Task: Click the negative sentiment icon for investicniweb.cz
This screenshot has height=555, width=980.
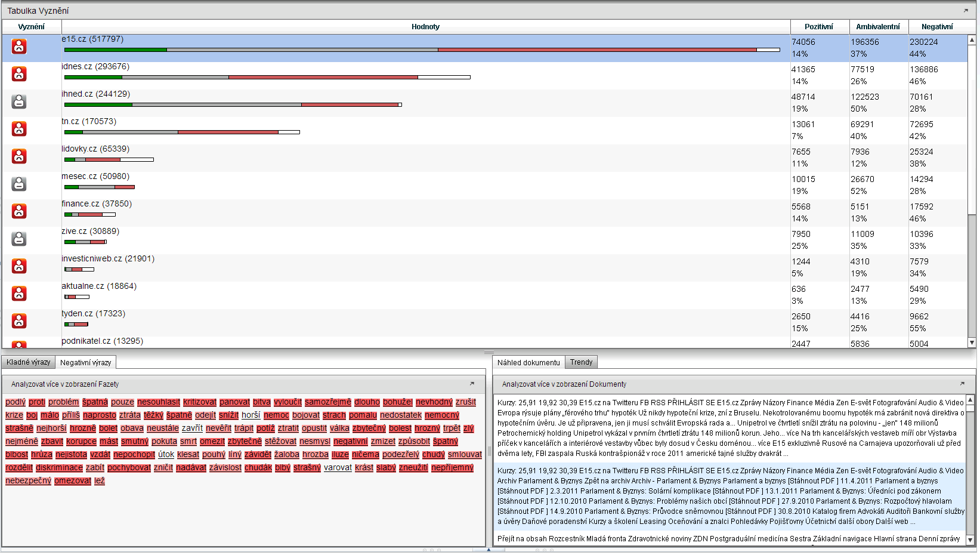Action: [x=19, y=266]
